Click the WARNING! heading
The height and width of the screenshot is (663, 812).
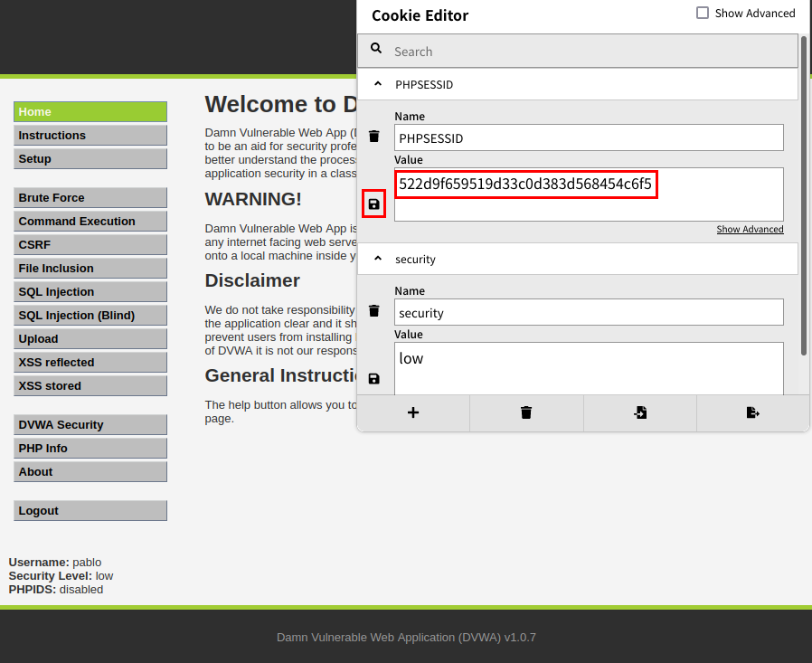[x=253, y=199]
